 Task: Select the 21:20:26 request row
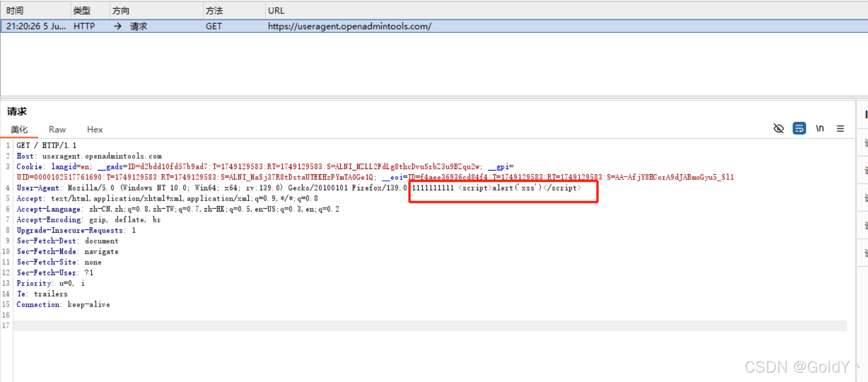click(x=434, y=26)
